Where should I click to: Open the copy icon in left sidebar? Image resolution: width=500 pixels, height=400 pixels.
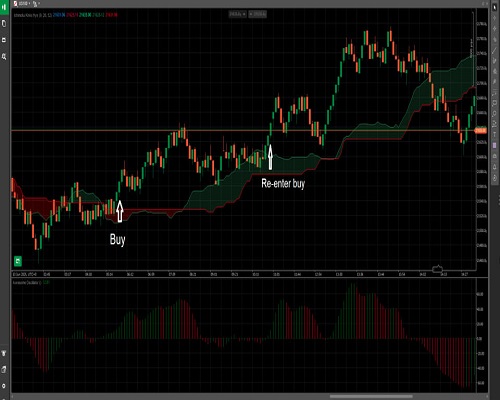[x=4, y=23]
